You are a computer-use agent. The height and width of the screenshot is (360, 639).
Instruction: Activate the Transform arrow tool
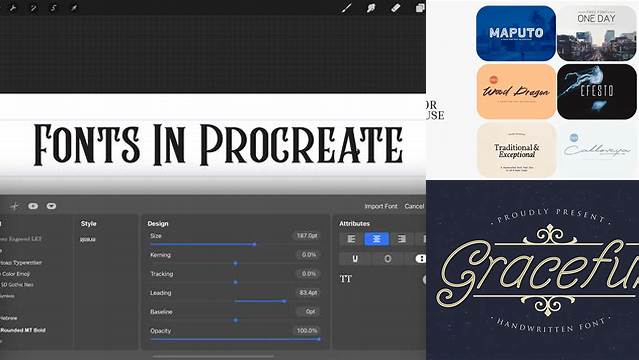click(74, 8)
